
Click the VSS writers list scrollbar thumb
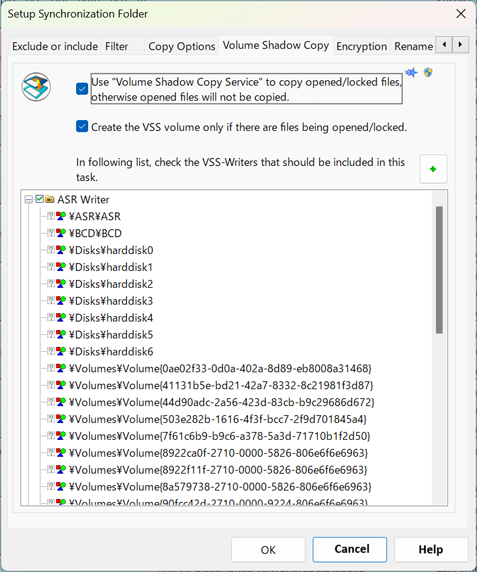(x=439, y=270)
